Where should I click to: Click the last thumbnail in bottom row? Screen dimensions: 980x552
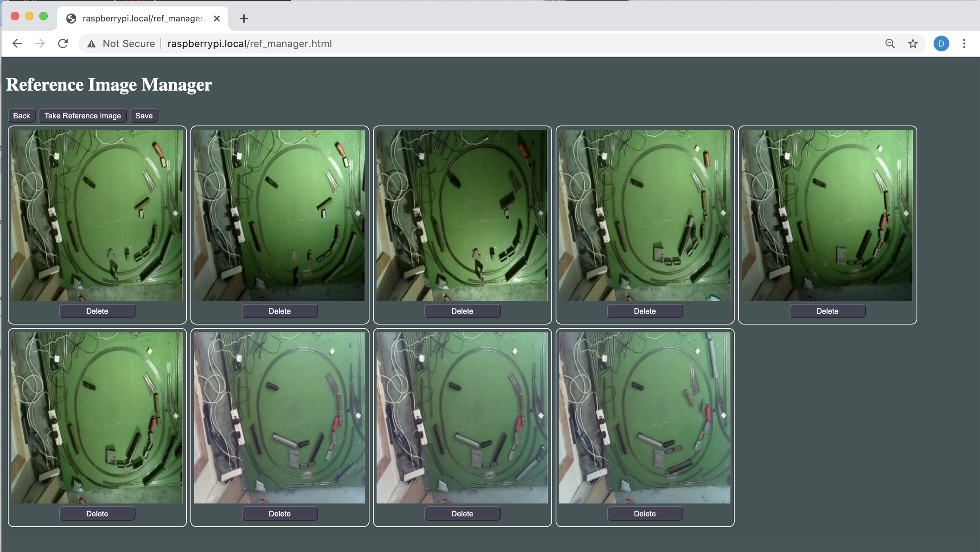click(644, 417)
